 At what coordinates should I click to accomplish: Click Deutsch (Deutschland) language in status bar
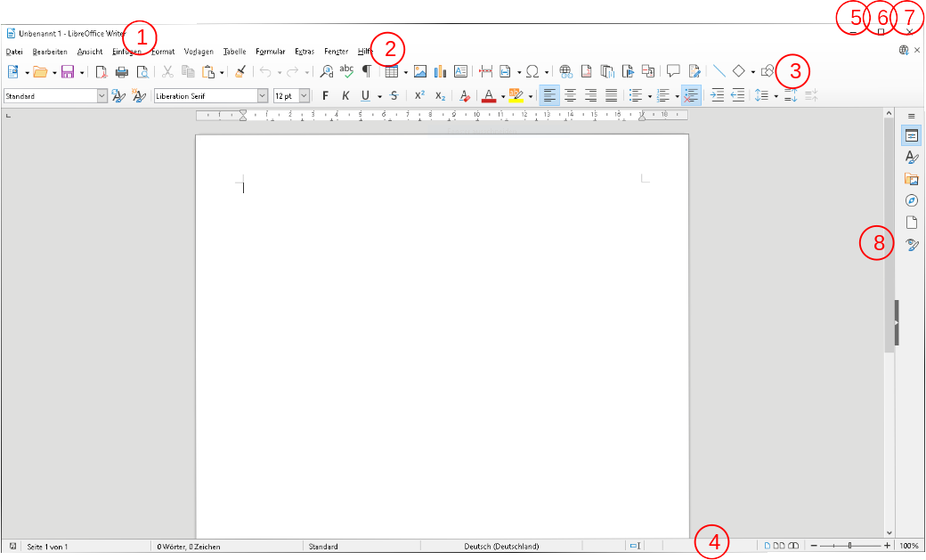coord(501,547)
